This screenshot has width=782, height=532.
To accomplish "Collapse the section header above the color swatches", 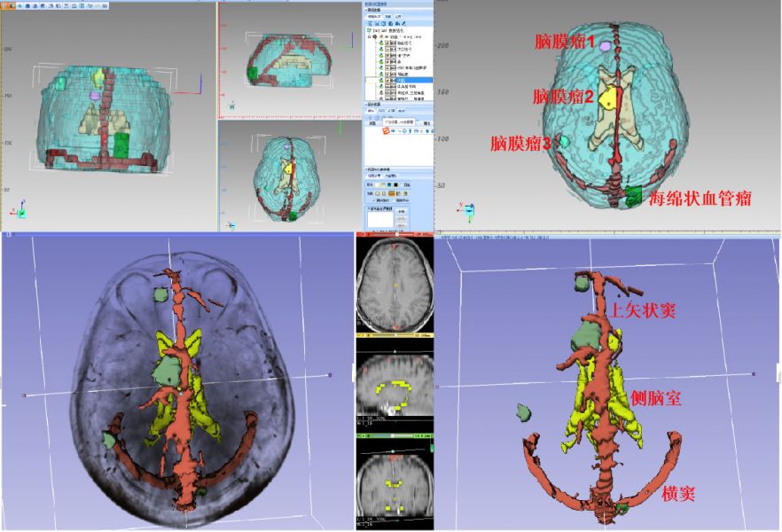I will tap(366, 168).
